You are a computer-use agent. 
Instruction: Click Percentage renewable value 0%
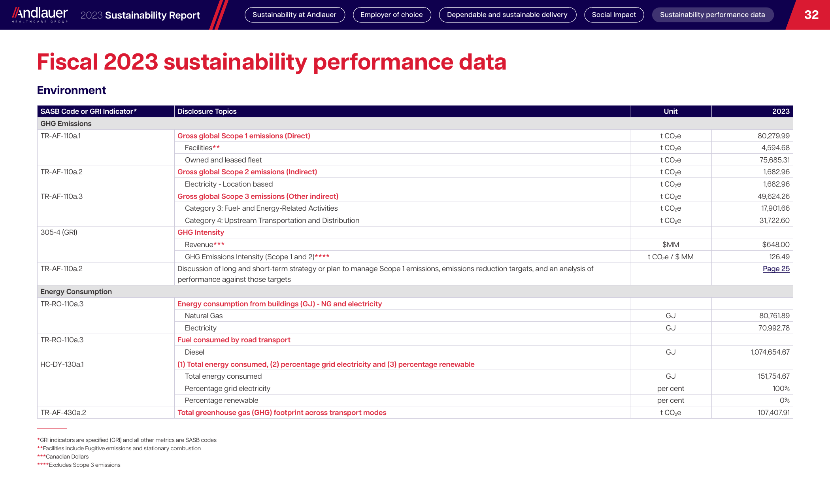pyautogui.click(x=785, y=400)
